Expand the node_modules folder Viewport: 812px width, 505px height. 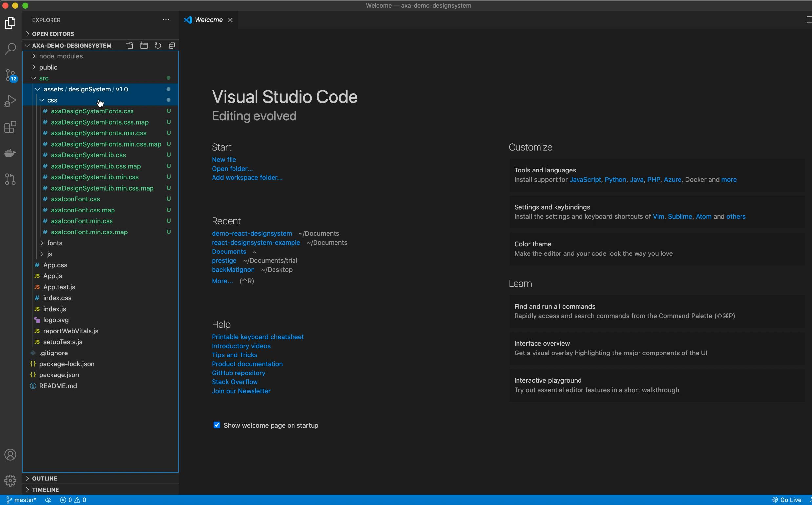(x=60, y=56)
